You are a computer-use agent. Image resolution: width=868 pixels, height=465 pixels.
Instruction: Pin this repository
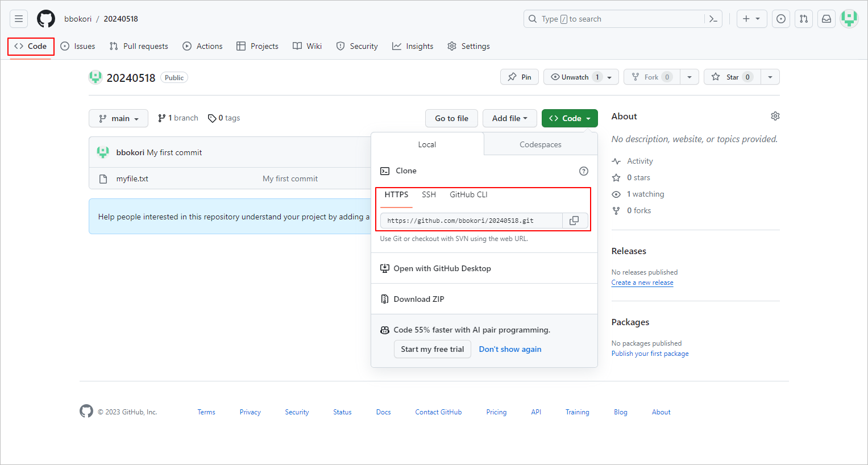[520, 77]
